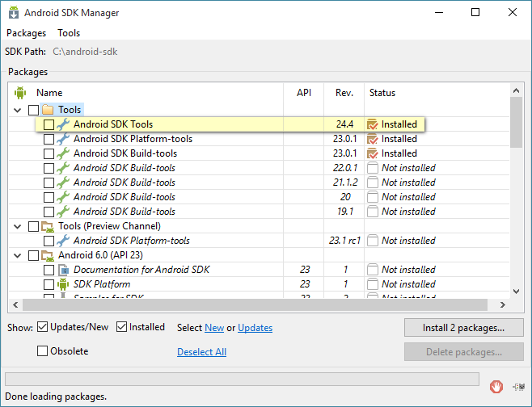The width and height of the screenshot is (532, 407).
Task: Click wrench icon of Build-tools 23.0.1
Action: pos(63,153)
